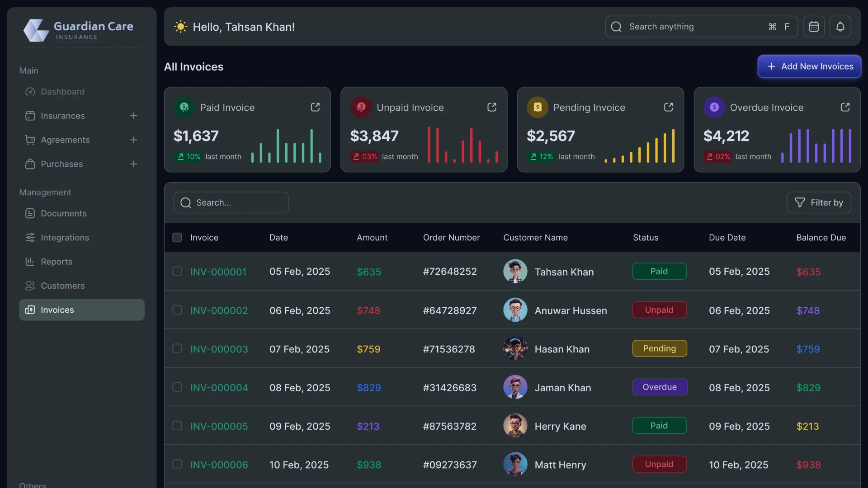The width and height of the screenshot is (868, 488).
Task: Open the calendar icon in header
Action: pyautogui.click(x=813, y=27)
